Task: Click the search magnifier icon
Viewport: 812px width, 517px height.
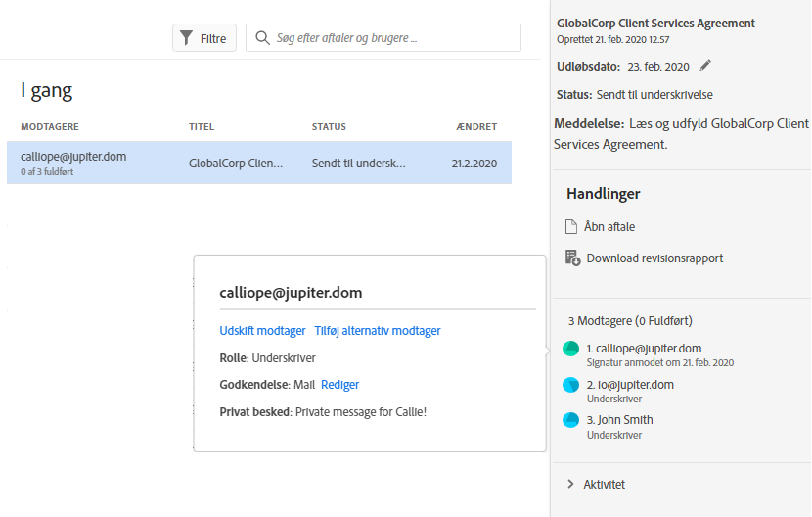Action: click(x=262, y=38)
